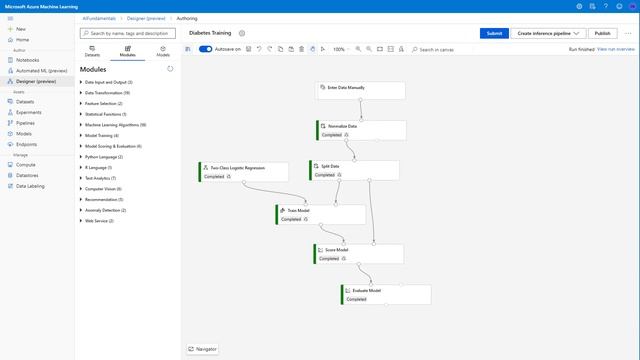The width and height of the screenshot is (640, 360).
Task: Open Datastores in the sidebar
Action: click(23, 175)
